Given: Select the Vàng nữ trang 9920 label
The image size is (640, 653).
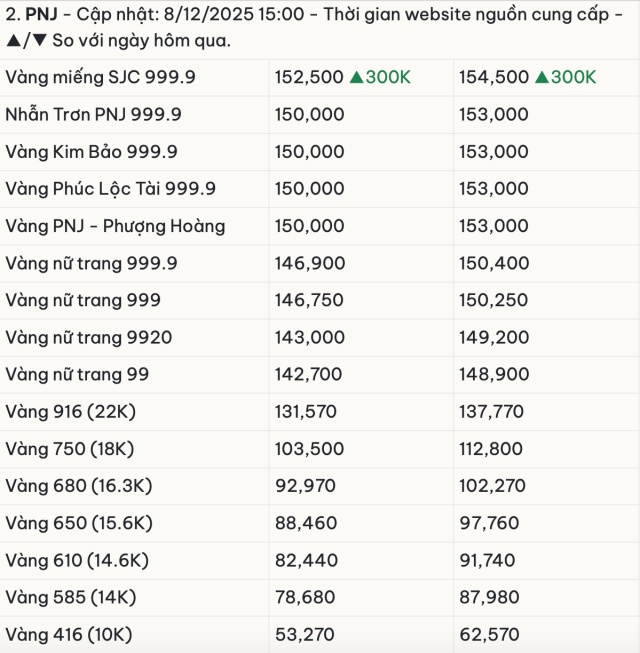Looking at the screenshot, I should (88, 337).
